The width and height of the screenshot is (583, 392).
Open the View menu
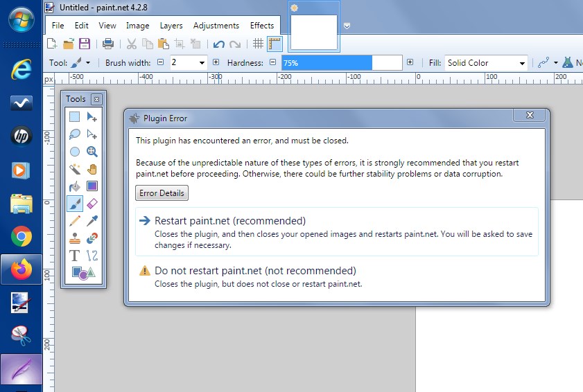[107, 26]
